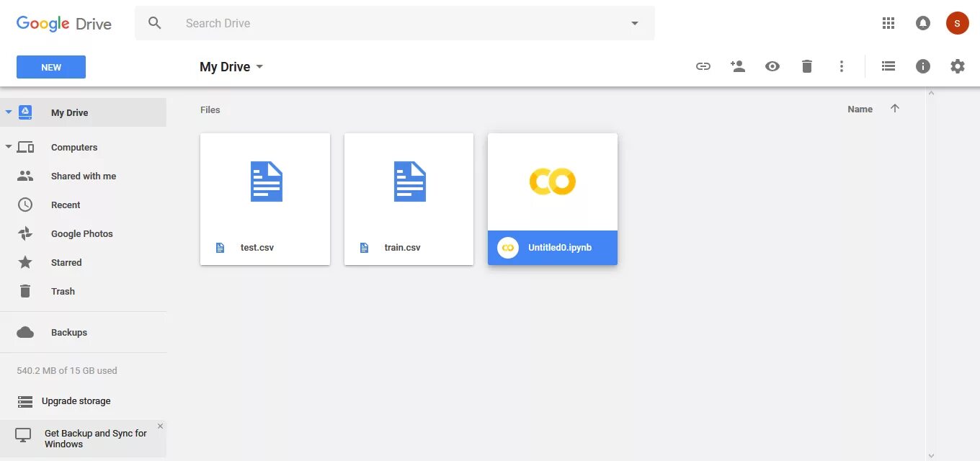Open the notifications bell
The height and width of the screenshot is (461, 980).
tap(923, 23)
